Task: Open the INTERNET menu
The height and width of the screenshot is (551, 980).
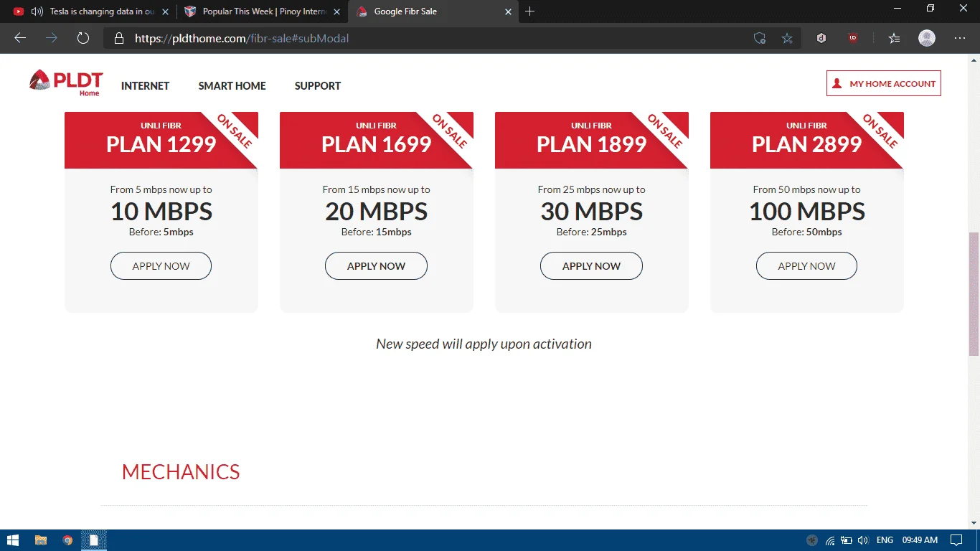Action: tap(145, 86)
